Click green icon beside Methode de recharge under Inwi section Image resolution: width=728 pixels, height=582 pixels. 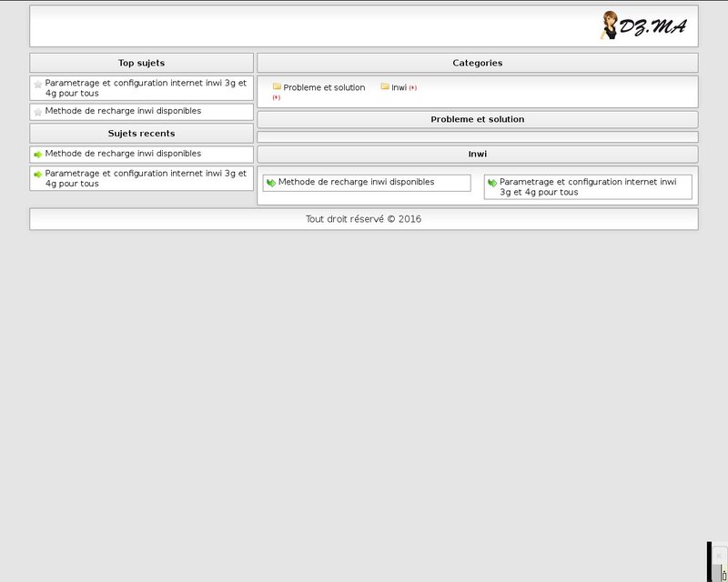point(271,183)
